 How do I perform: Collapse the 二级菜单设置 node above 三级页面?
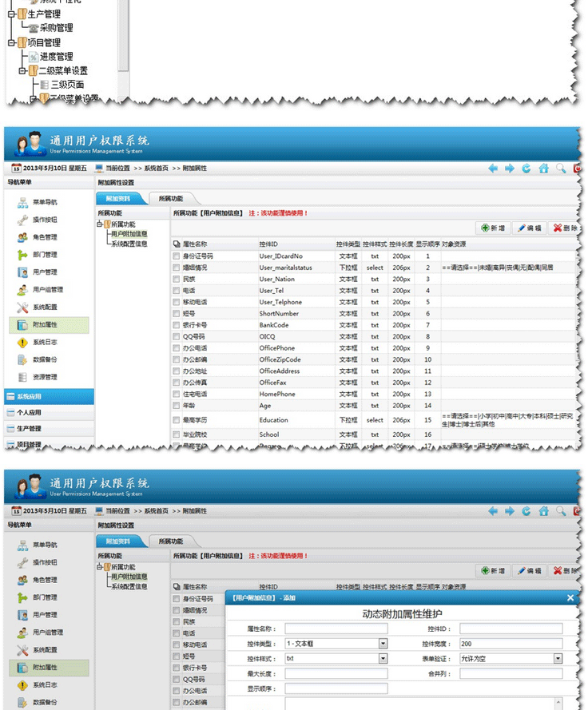[22, 71]
